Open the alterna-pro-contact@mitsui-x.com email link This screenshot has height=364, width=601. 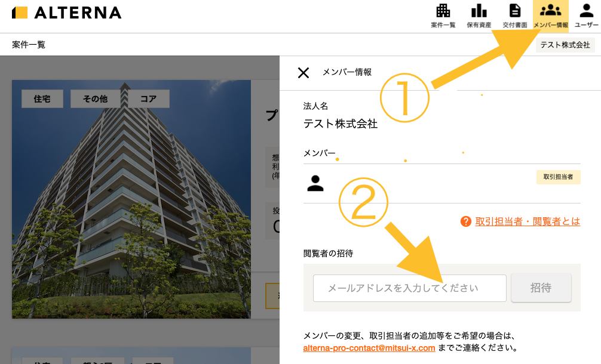(369, 348)
